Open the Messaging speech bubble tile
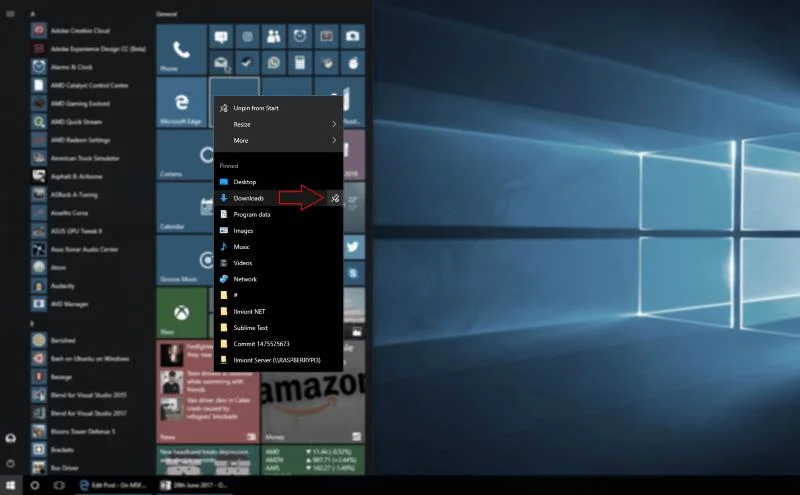800x495 pixels. (x=221, y=36)
